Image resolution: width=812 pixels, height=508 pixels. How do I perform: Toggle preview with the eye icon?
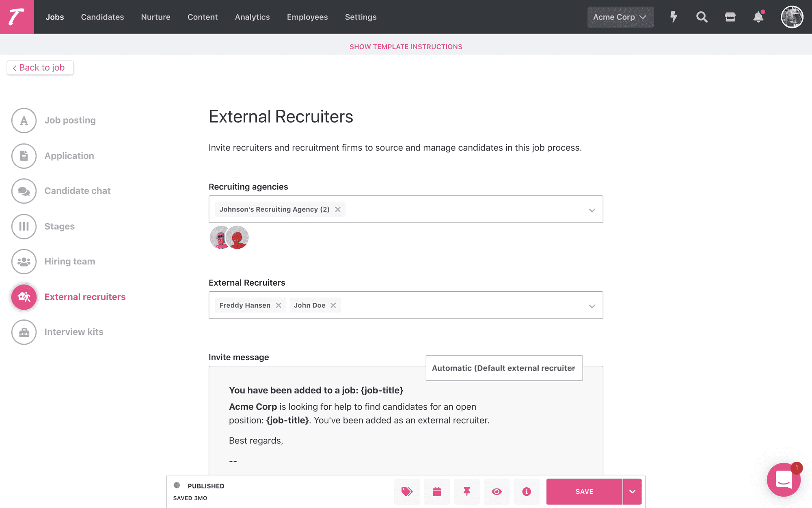coord(497,491)
